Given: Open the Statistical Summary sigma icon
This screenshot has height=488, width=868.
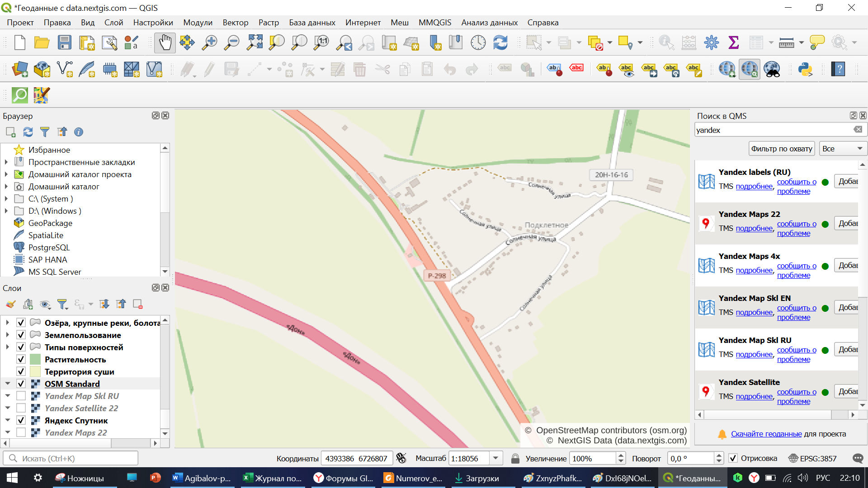Looking at the screenshot, I should [733, 43].
